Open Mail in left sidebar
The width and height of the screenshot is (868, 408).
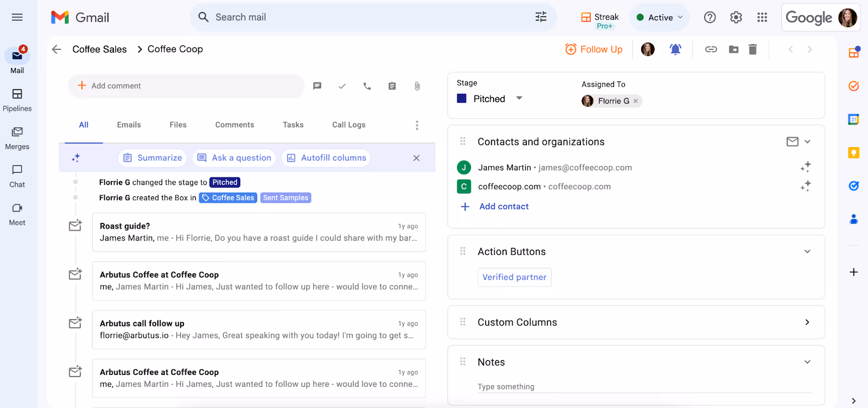click(17, 61)
